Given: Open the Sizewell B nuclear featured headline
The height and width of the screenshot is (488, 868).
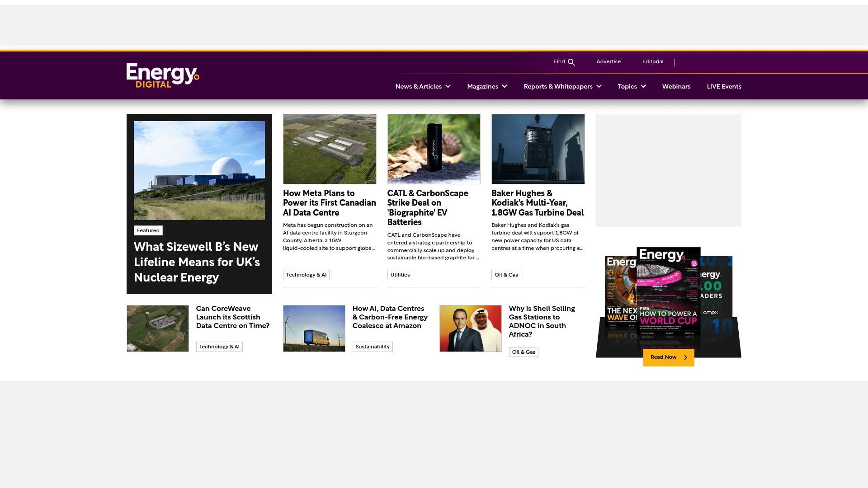Looking at the screenshot, I should (197, 262).
